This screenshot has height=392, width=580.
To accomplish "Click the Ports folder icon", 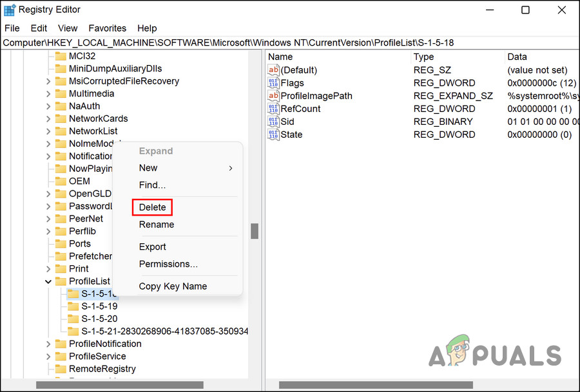I will coord(61,244).
